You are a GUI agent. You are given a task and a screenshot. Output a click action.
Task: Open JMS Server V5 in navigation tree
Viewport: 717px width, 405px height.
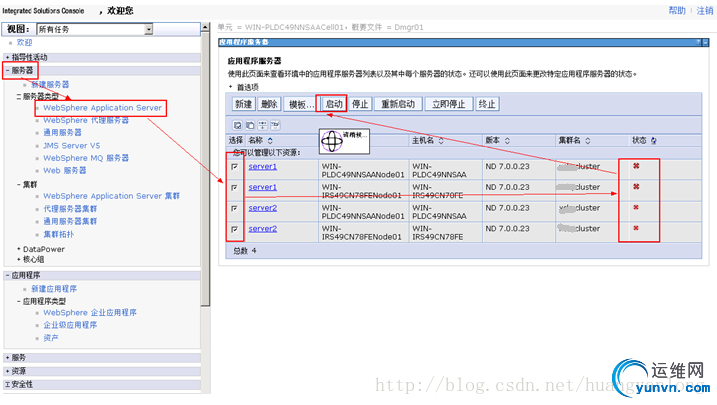71,145
